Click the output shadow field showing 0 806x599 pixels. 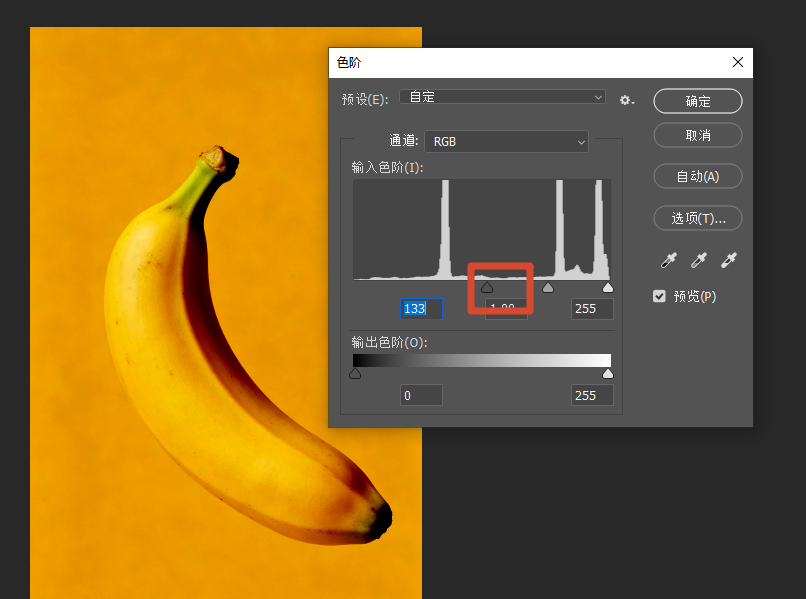pyautogui.click(x=421, y=395)
